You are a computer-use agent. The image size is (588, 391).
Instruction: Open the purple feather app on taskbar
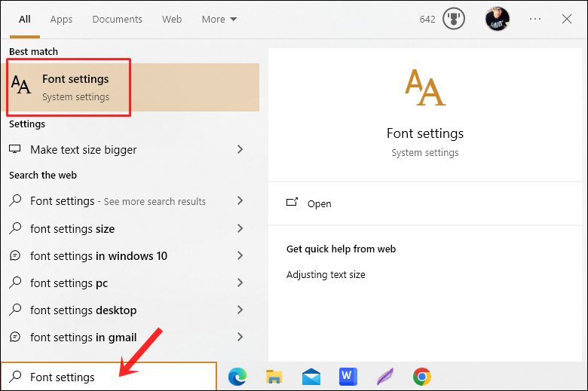point(385,377)
